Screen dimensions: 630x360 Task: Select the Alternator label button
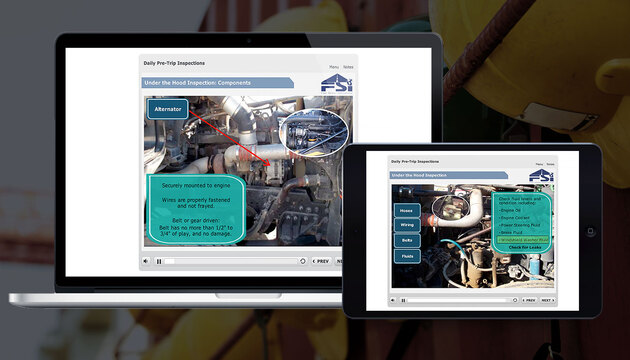click(168, 109)
